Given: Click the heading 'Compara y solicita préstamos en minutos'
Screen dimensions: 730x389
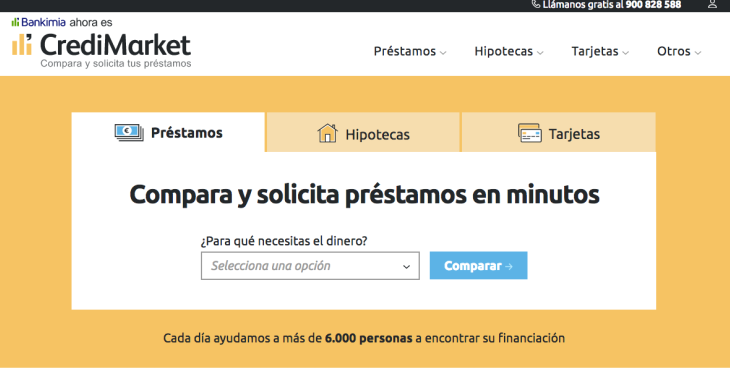Looking at the screenshot, I should pos(365,194).
